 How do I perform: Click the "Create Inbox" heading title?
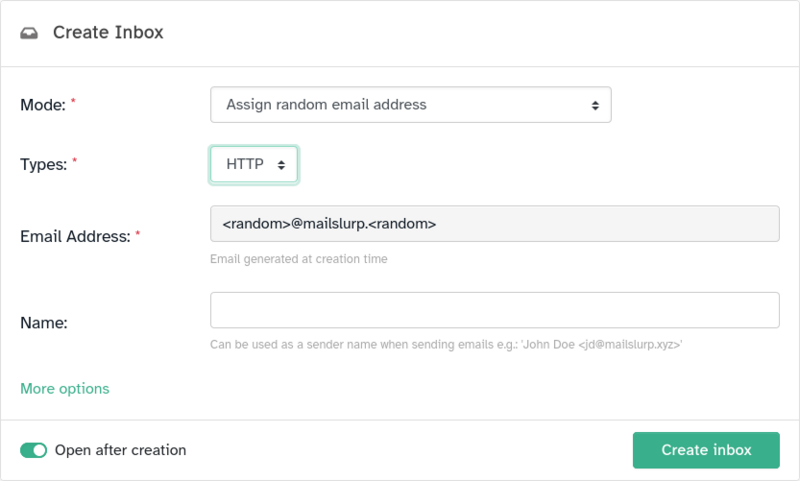108,32
